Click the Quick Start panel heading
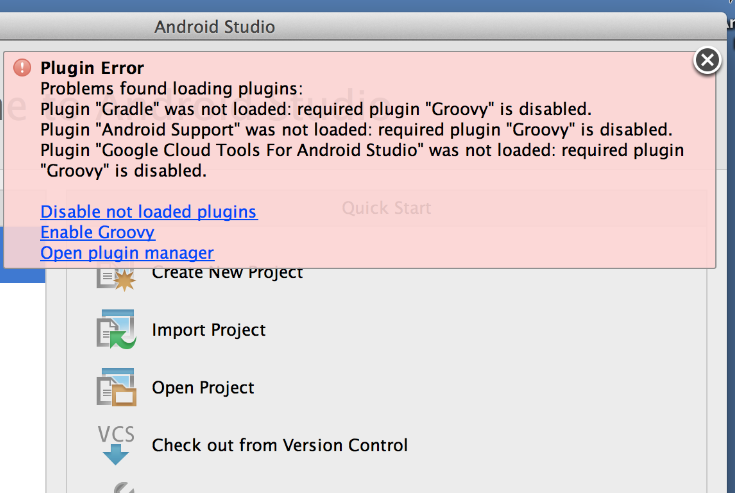 point(386,208)
